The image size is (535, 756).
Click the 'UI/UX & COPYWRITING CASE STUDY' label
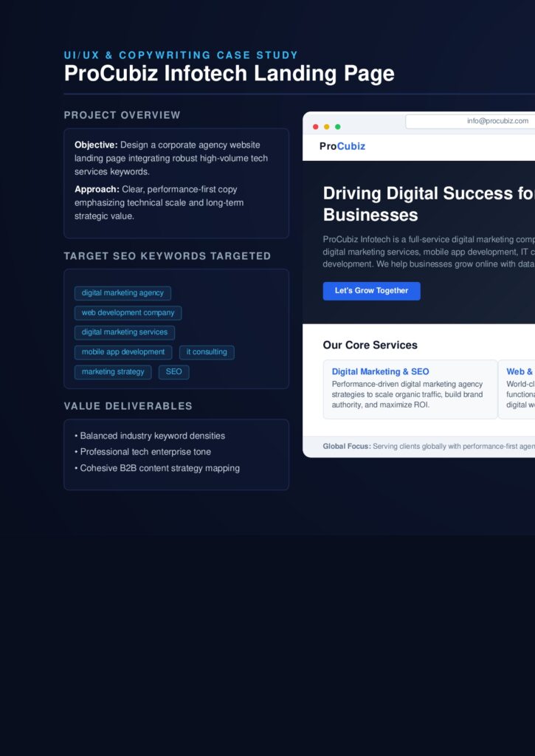(x=182, y=55)
